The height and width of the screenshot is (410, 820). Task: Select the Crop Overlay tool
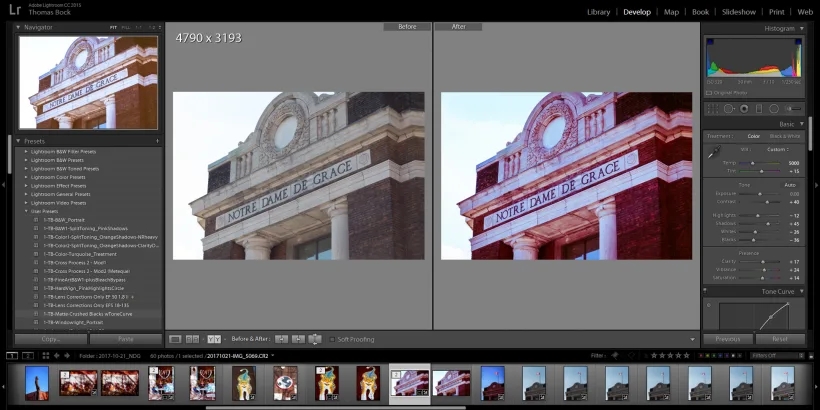[x=711, y=108]
